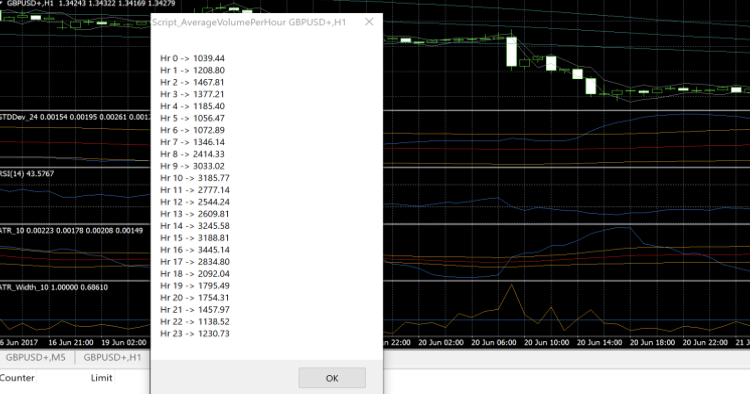Click the Hr 20 -> 1754.31 line

[195, 297]
